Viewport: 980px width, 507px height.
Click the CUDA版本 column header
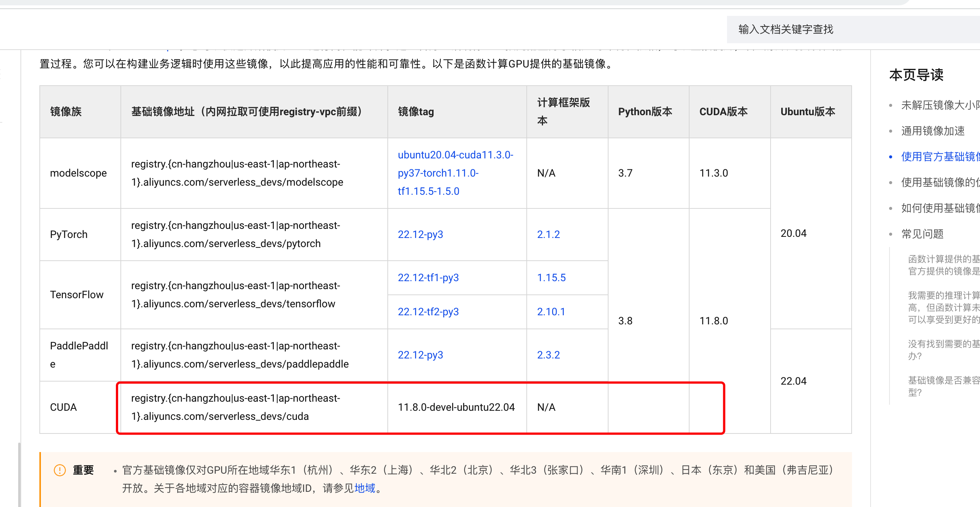[x=730, y=111]
